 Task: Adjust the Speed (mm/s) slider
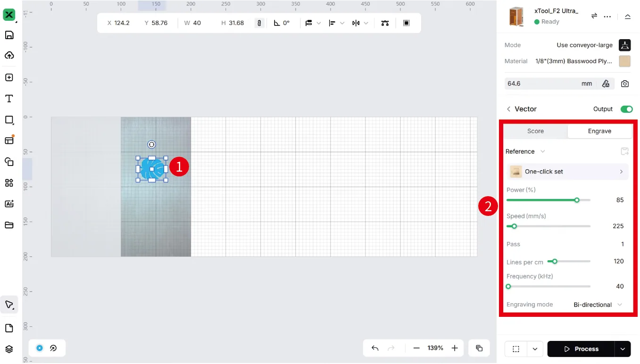[x=549, y=226]
